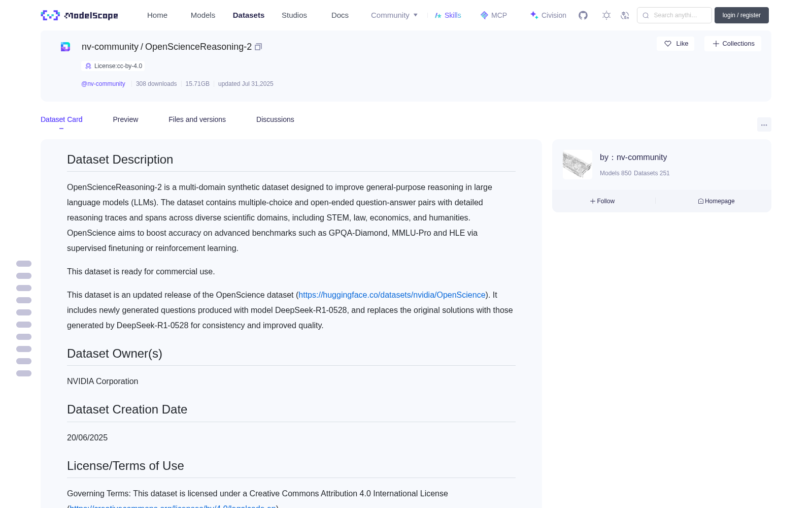
Task: Click the login / register button
Action: tap(741, 15)
